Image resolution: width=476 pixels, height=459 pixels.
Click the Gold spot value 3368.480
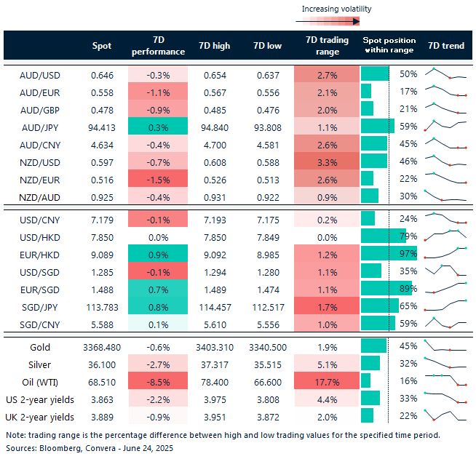(x=102, y=348)
